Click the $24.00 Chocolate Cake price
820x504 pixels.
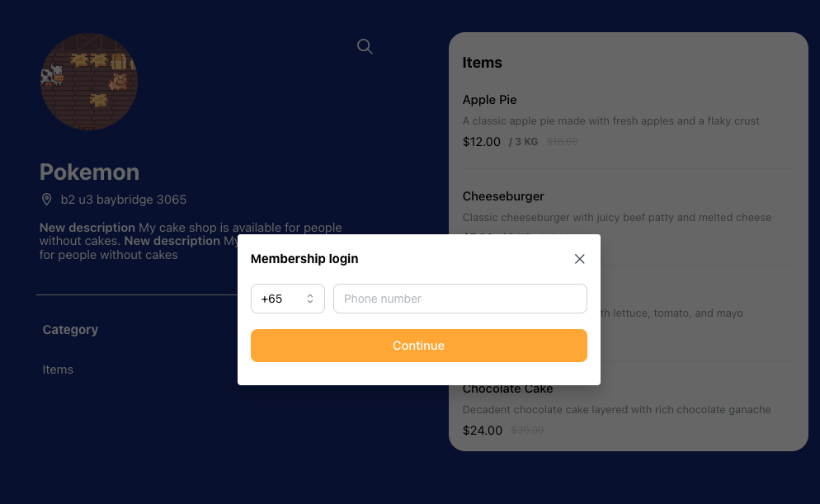[482, 431]
